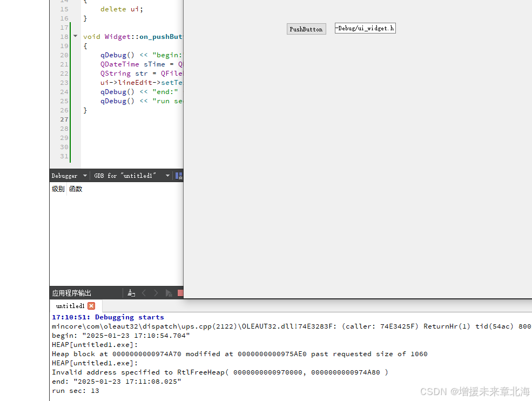Click the ui->lineEdit->setTe code line

[142, 83]
